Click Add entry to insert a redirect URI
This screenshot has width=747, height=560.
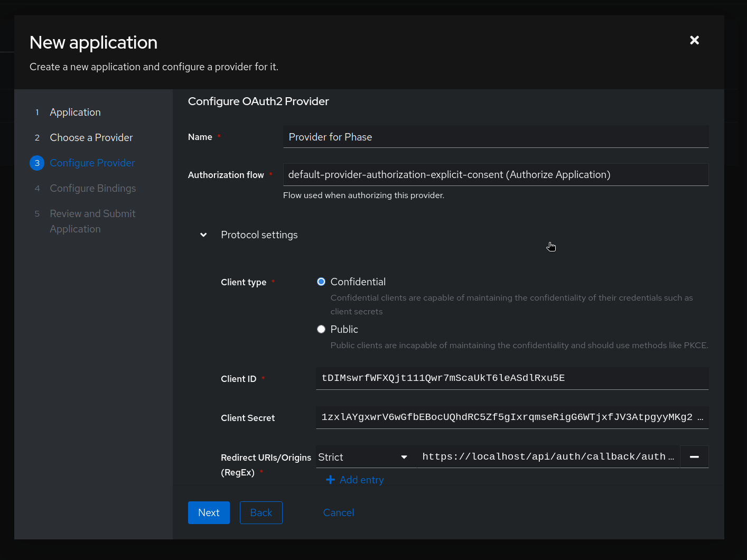pyautogui.click(x=361, y=480)
